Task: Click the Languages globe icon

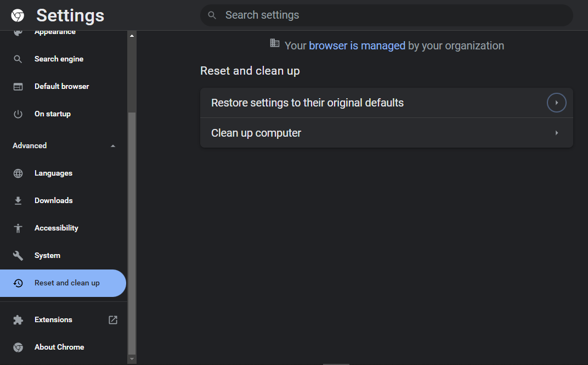Action: (18, 173)
